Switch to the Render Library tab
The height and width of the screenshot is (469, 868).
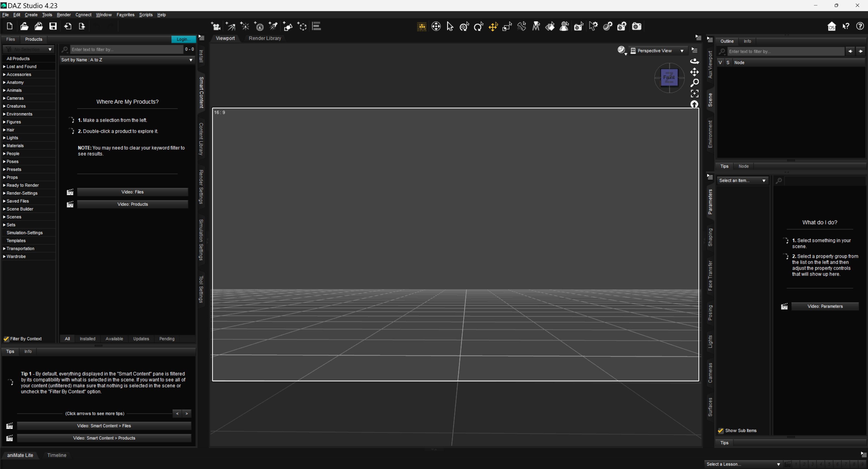[265, 38]
